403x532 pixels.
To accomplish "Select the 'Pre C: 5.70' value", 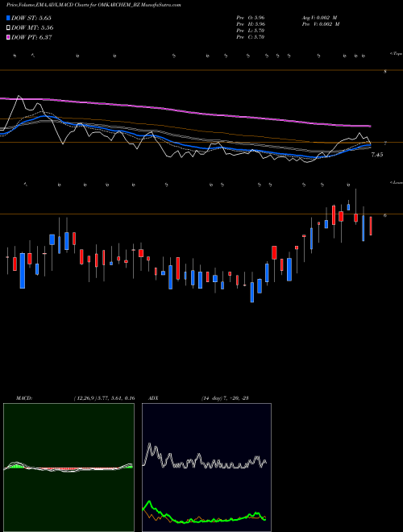I will tap(251, 37).
